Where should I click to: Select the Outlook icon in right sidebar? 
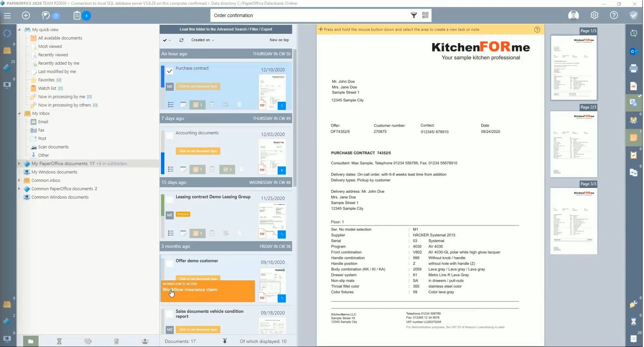coord(634,51)
